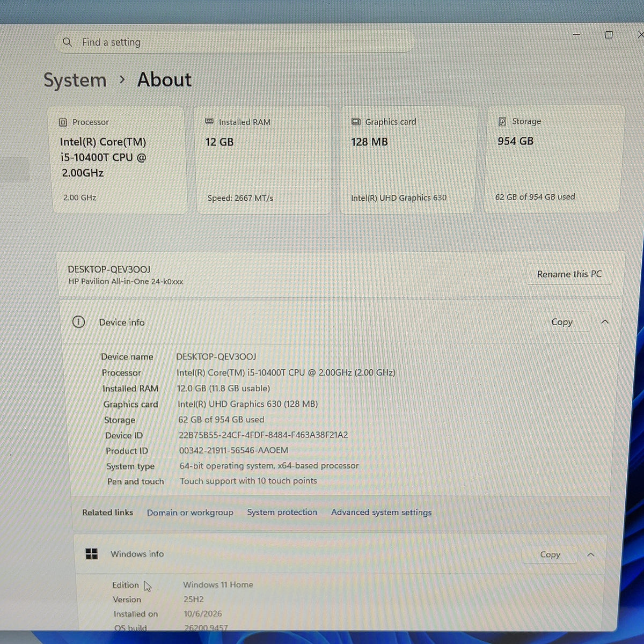Open System protection link

(282, 513)
